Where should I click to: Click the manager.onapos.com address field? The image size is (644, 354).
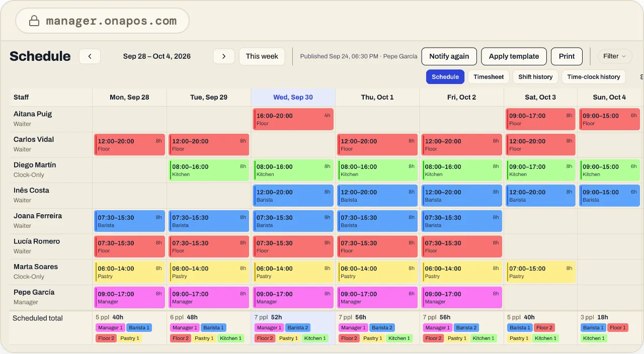click(x=103, y=21)
